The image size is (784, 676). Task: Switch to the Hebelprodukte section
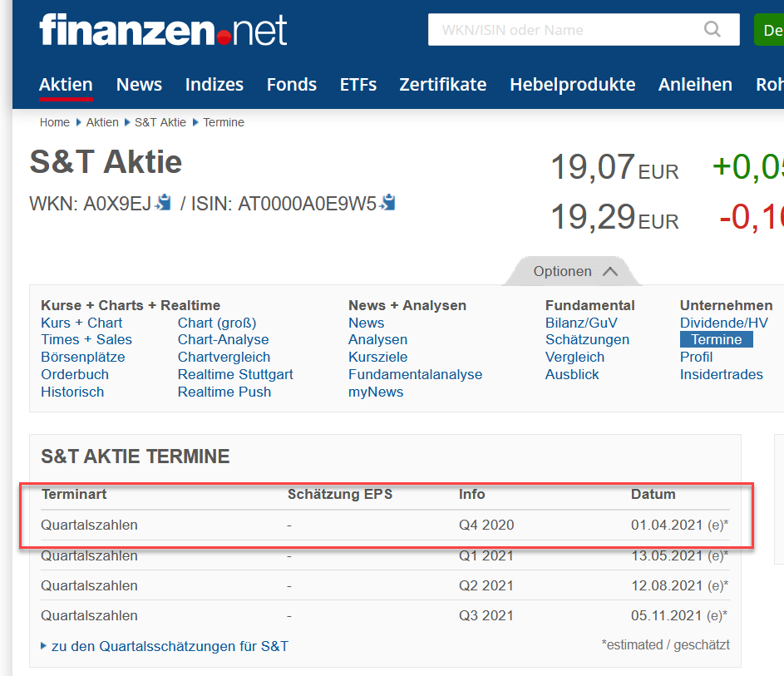coord(572,84)
